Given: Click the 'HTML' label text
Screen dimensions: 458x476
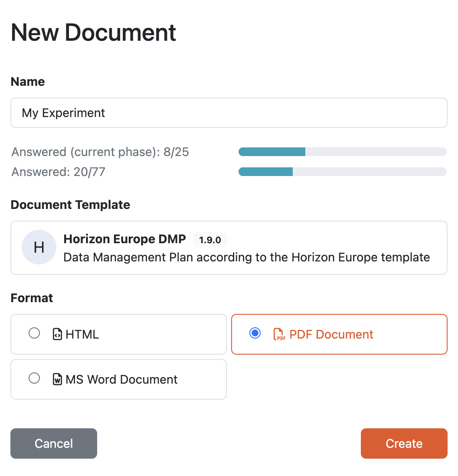Looking at the screenshot, I should click(x=82, y=335).
